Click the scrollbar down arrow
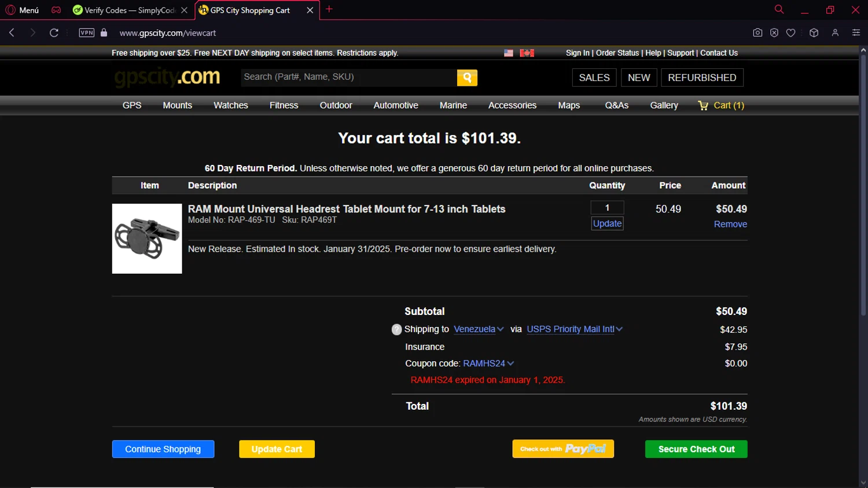 [x=863, y=483]
